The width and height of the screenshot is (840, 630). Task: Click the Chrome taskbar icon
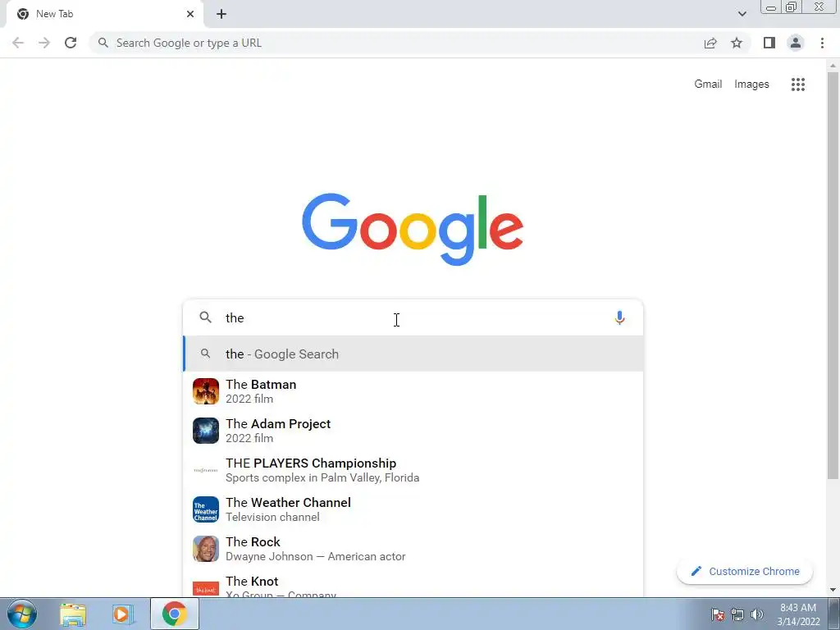(x=174, y=614)
